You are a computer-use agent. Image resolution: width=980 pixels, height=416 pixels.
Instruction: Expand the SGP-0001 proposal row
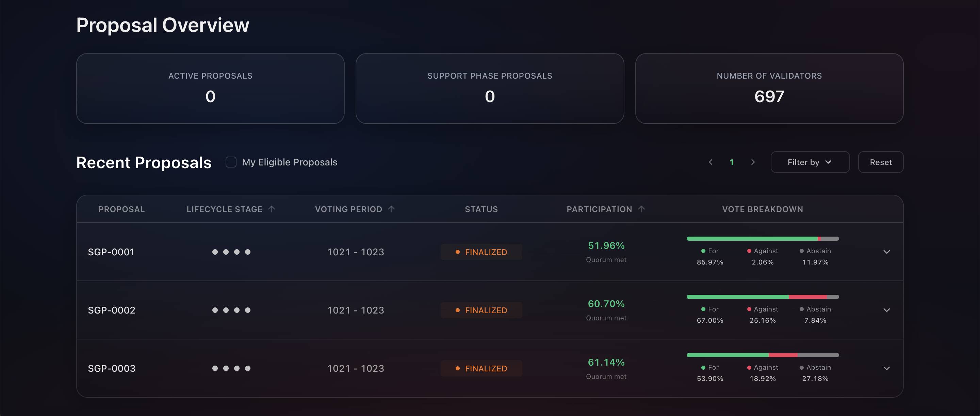[886, 252]
